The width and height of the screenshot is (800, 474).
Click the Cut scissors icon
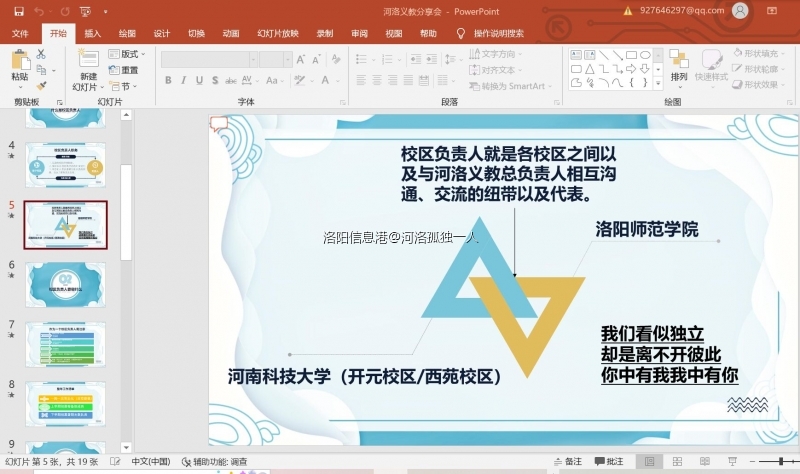tap(41, 54)
